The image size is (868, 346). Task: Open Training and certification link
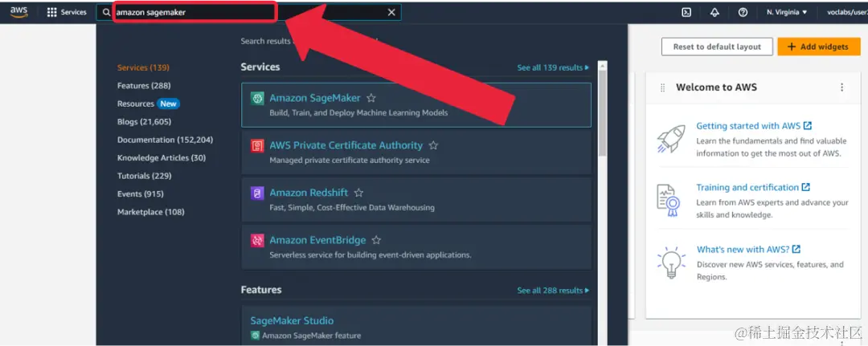tap(753, 187)
